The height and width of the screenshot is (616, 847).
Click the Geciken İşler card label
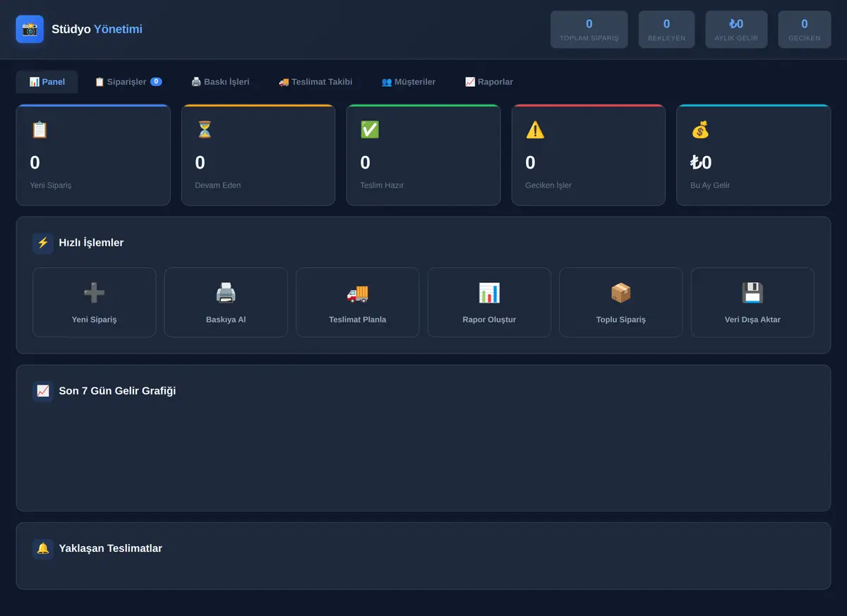pyautogui.click(x=548, y=186)
